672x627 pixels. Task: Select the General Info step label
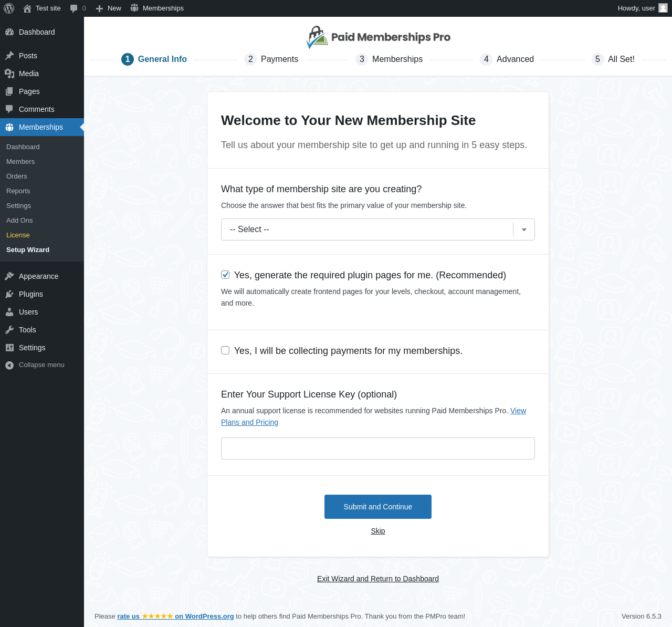coord(162,59)
